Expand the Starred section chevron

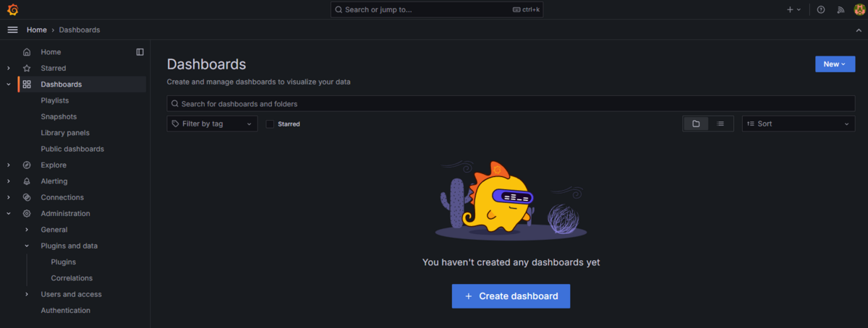(9, 68)
